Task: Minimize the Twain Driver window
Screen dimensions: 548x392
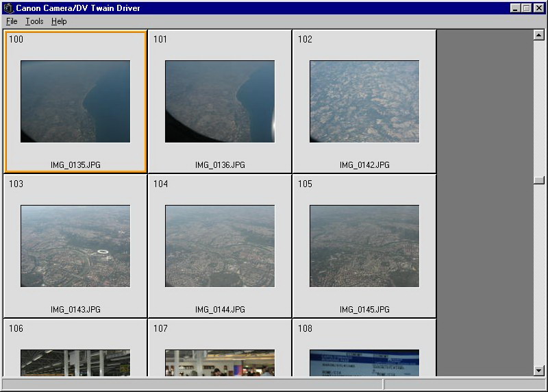Action: pyautogui.click(x=514, y=8)
